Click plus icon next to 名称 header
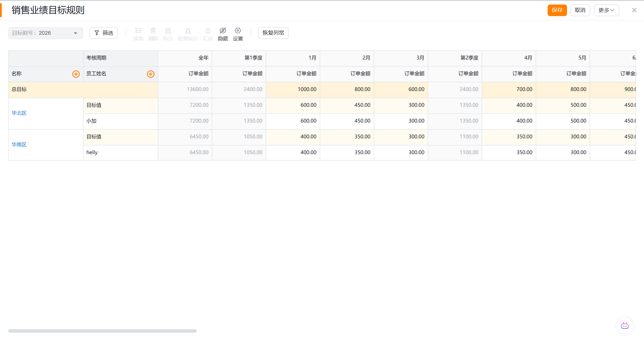This screenshot has width=644, height=339. coord(76,74)
